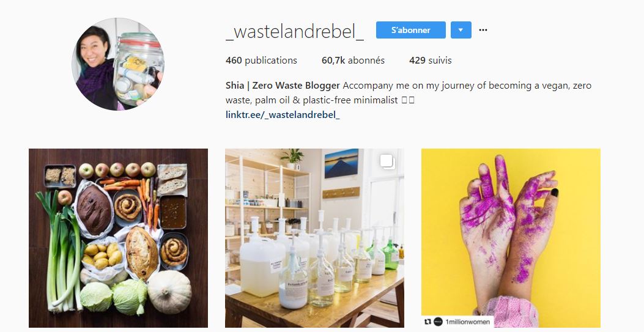
Task: Click the emoji characters in the bio
Action: tap(408, 100)
